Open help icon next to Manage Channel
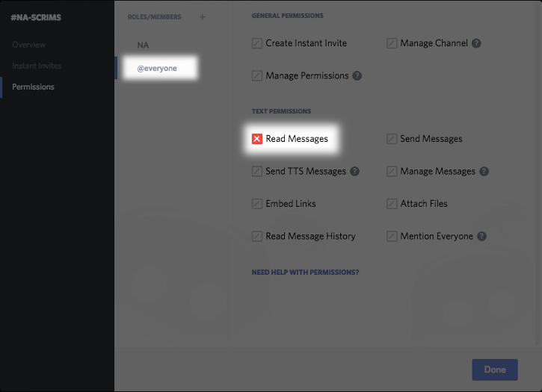The image size is (542, 392). coord(476,43)
